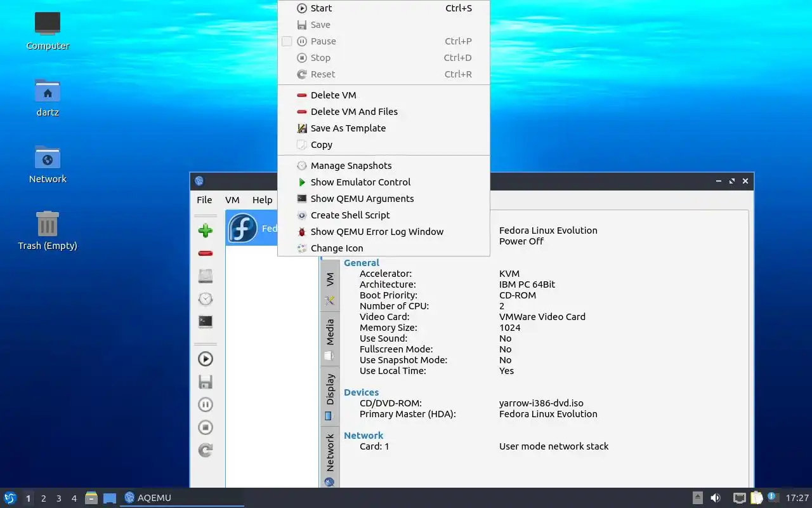This screenshot has height=508, width=812.
Task: Open the Network desktop icon
Action: pos(48,163)
